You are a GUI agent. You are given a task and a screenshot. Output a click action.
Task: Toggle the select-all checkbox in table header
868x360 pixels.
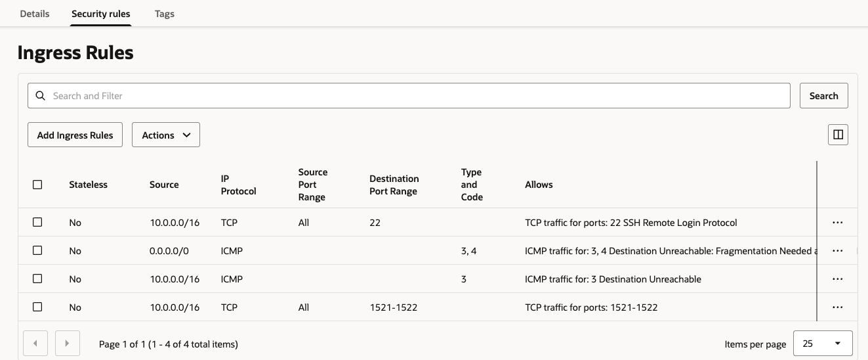pos(37,185)
